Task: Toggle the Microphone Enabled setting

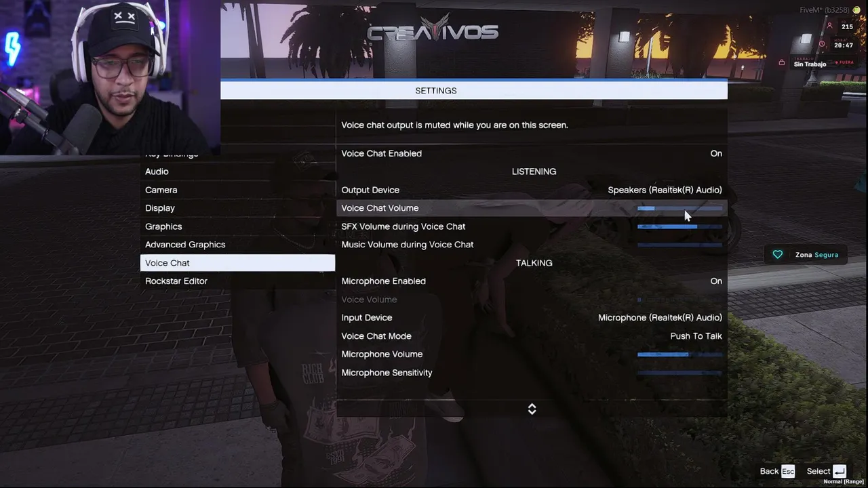Action: click(x=532, y=281)
